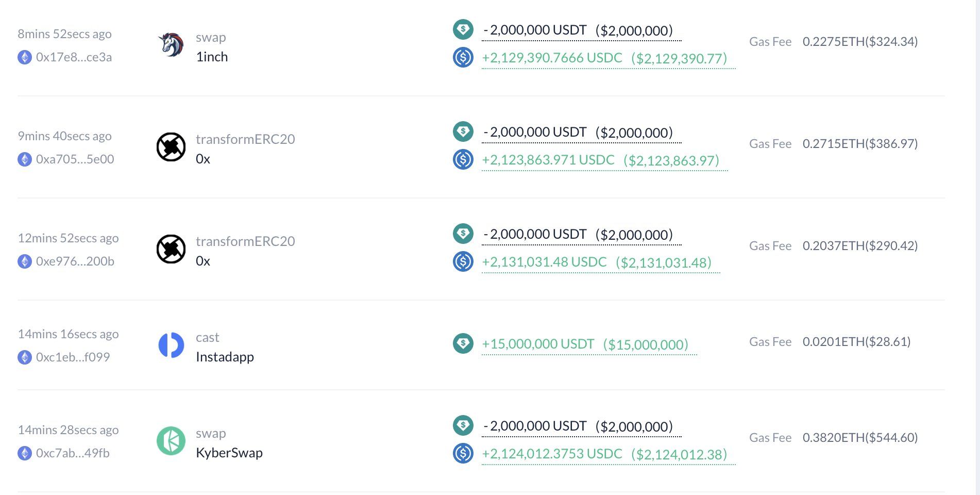This screenshot has width=980, height=495.
Task: Click the 0x logo beside hash 0xe976...200b
Action: click(x=171, y=249)
